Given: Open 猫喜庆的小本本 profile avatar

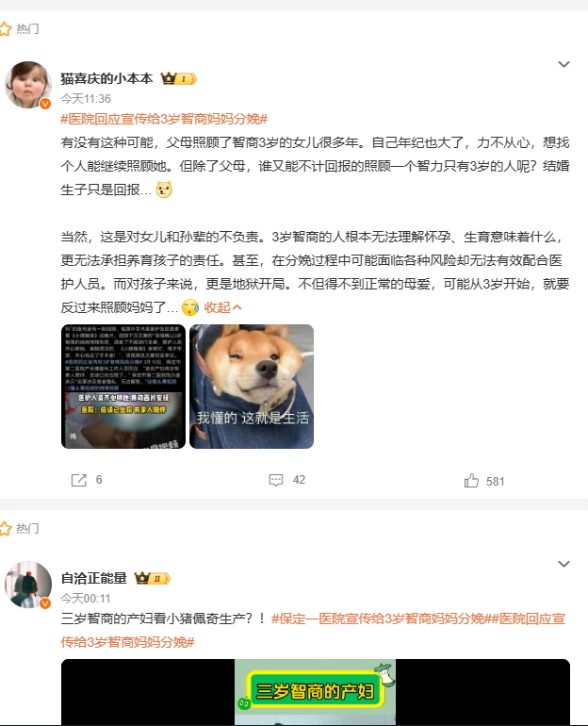Looking at the screenshot, I should 28,85.
